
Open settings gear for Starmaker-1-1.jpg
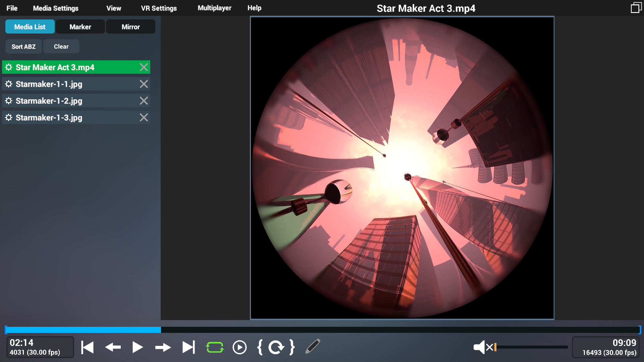[9, 84]
